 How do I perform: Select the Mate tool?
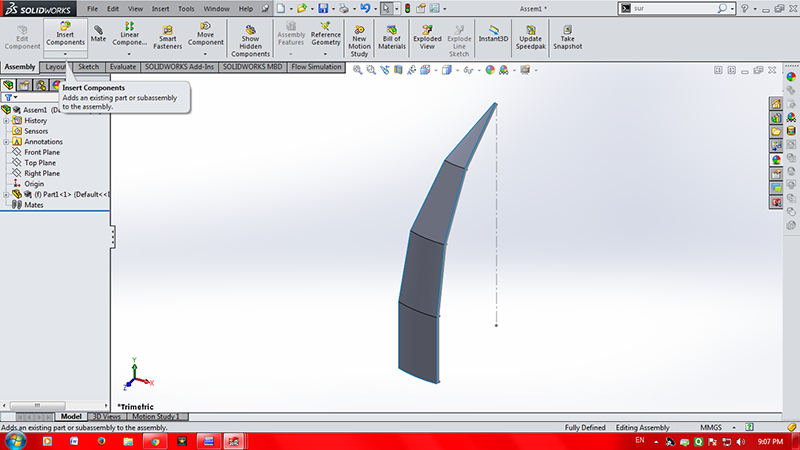[x=98, y=34]
